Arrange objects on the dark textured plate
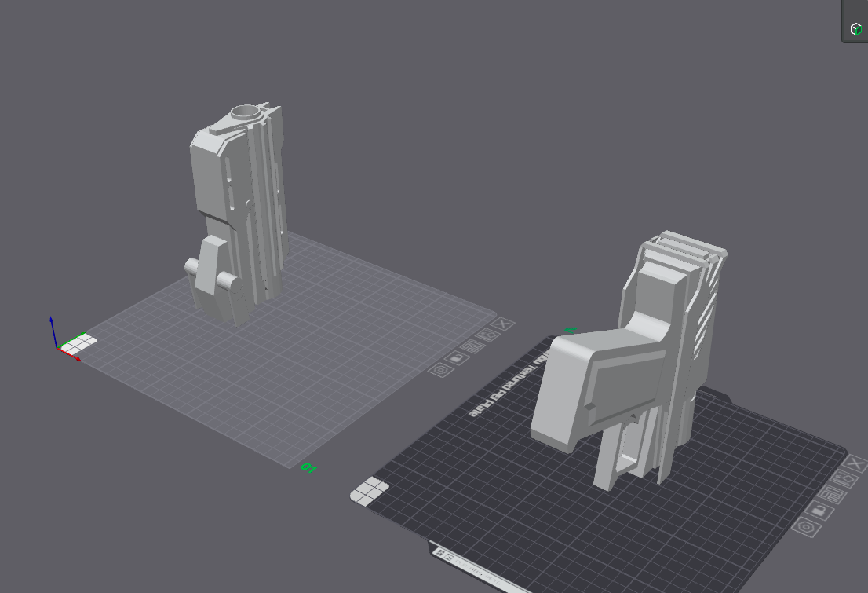 [832, 494]
